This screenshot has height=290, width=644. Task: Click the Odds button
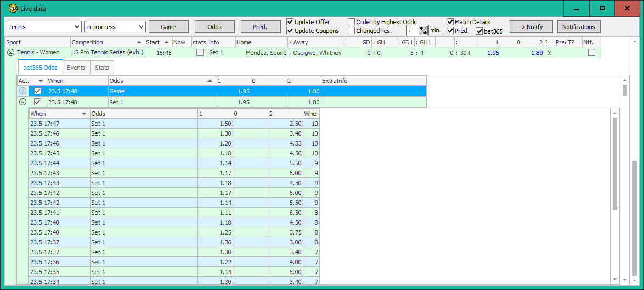(214, 27)
